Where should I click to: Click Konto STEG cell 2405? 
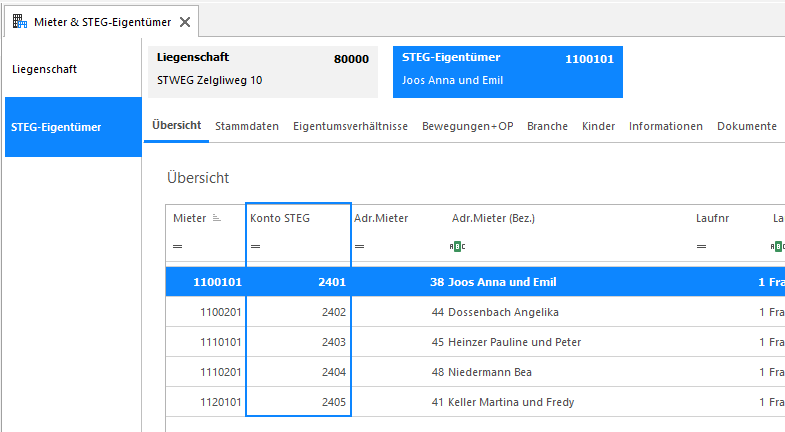[298, 402]
